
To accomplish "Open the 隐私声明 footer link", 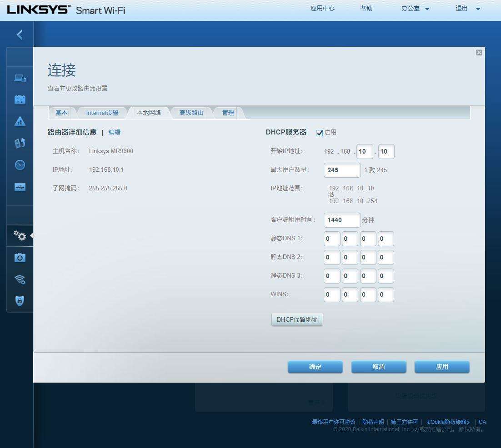I will pyautogui.click(x=373, y=422).
